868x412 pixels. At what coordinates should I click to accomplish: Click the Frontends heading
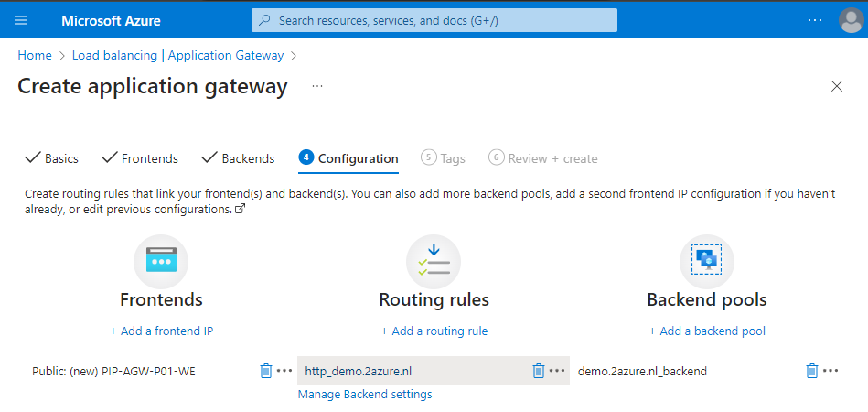[161, 300]
